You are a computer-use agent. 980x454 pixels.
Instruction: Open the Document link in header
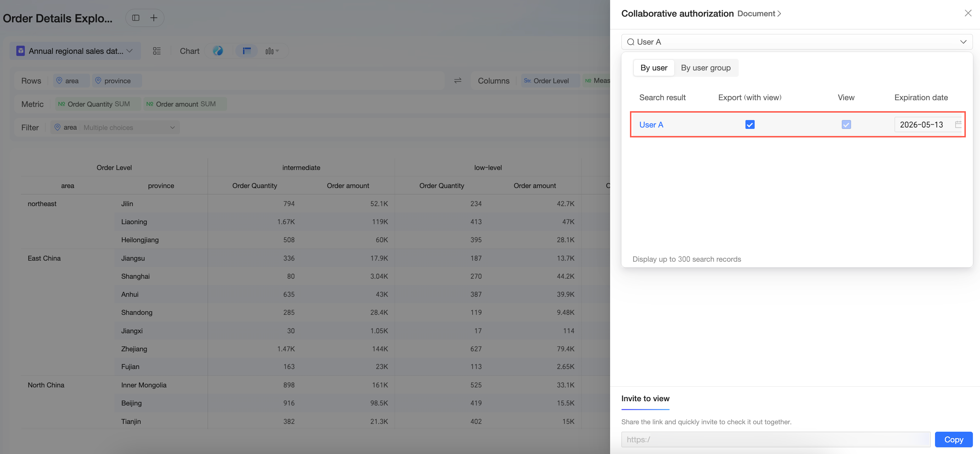coord(759,14)
